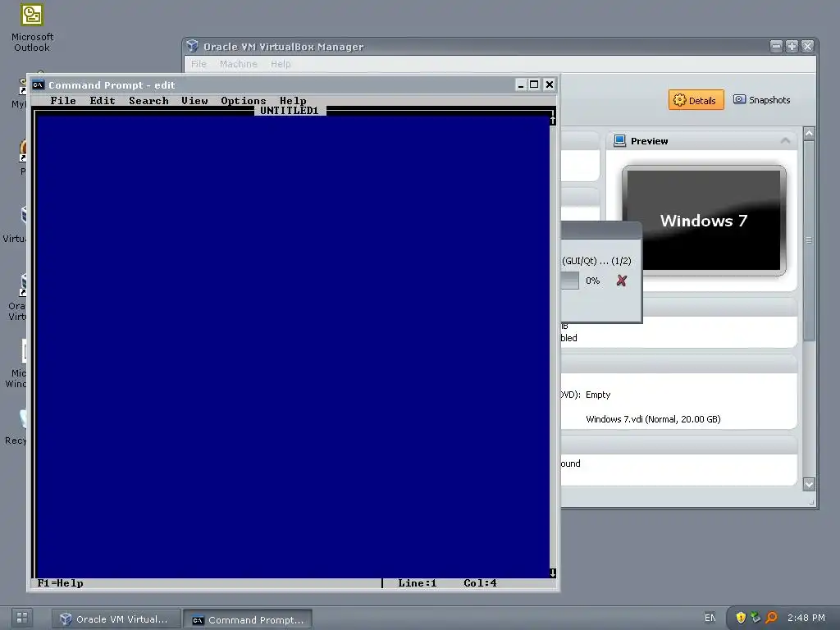Open VirtualBox Manager File menu

coord(199,64)
